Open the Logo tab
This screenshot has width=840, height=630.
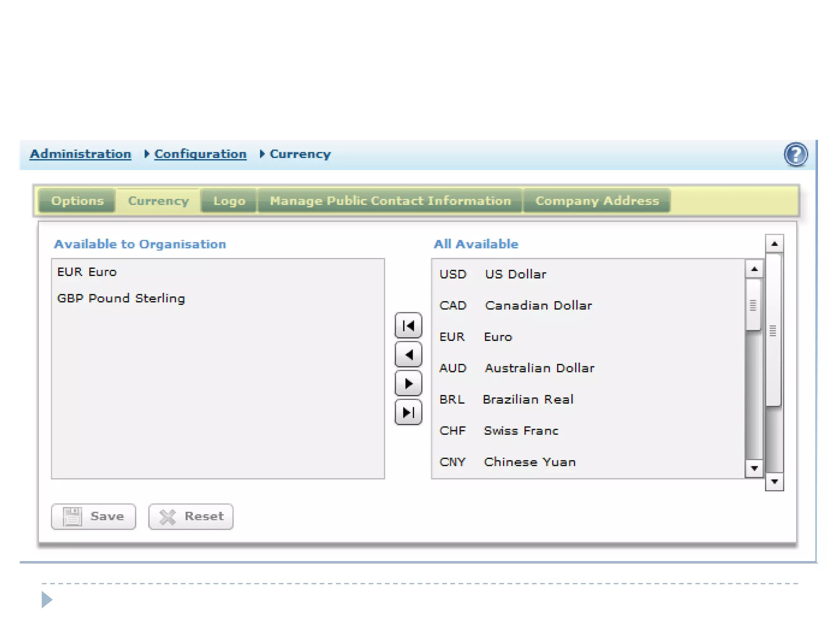[229, 201]
